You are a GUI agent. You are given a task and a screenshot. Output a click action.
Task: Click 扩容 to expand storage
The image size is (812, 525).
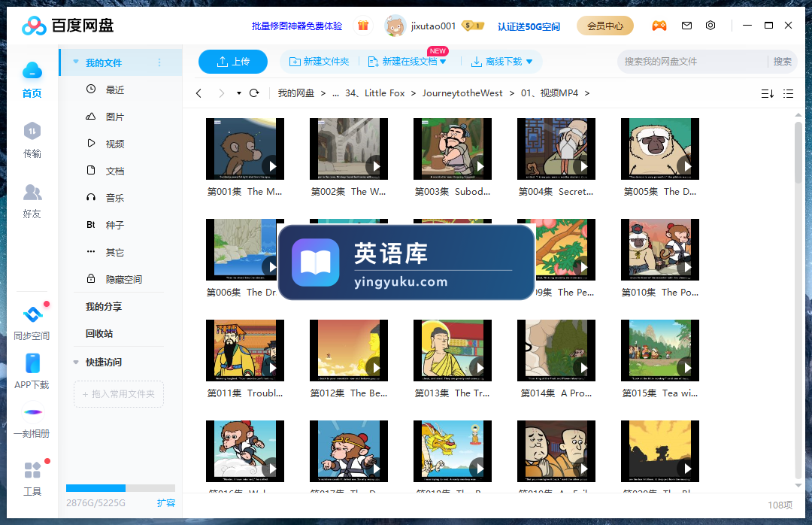pyautogui.click(x=166, y=502)
